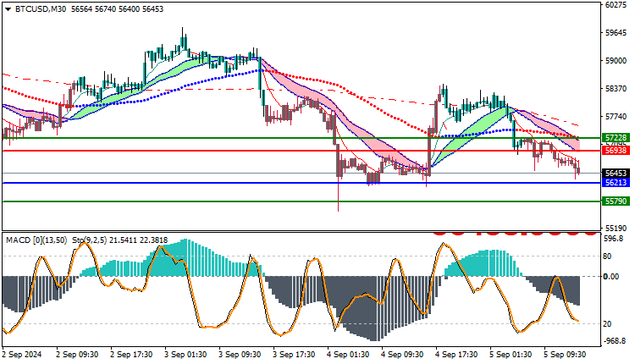The height and width of the screenshot is (364, 635).
Task: Click the Stochastic values 21.5411 22.3818
Action: [x=139, y=240]
